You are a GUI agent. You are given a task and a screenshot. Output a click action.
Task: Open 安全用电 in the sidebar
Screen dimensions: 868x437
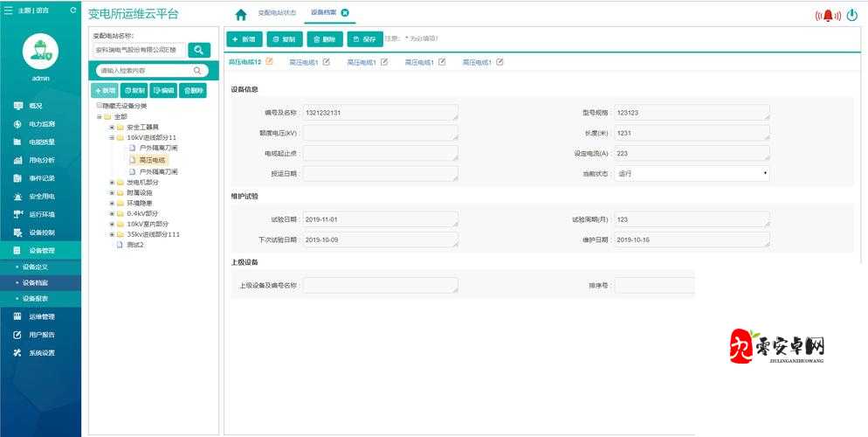[x=40, y=197]
